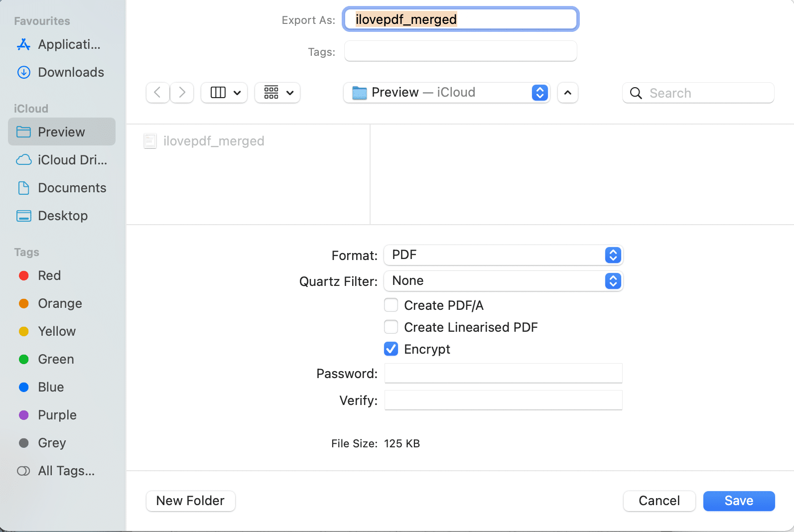Select the Desktop folder in sidebar

(63, 216)
